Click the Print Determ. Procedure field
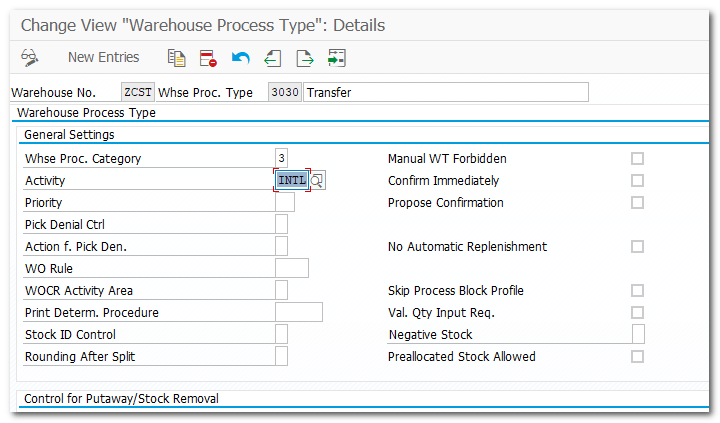 coord(298,313)
